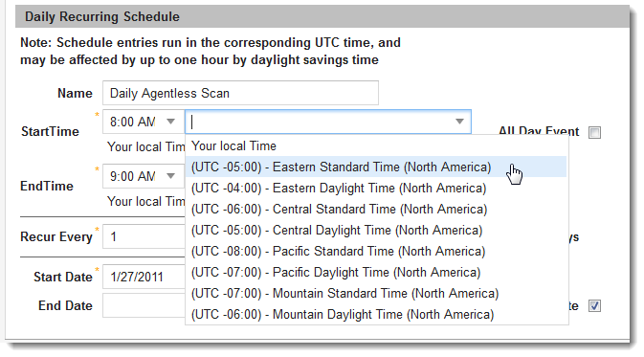Pick Mountain Standard Time (North America)

point(376,293)
